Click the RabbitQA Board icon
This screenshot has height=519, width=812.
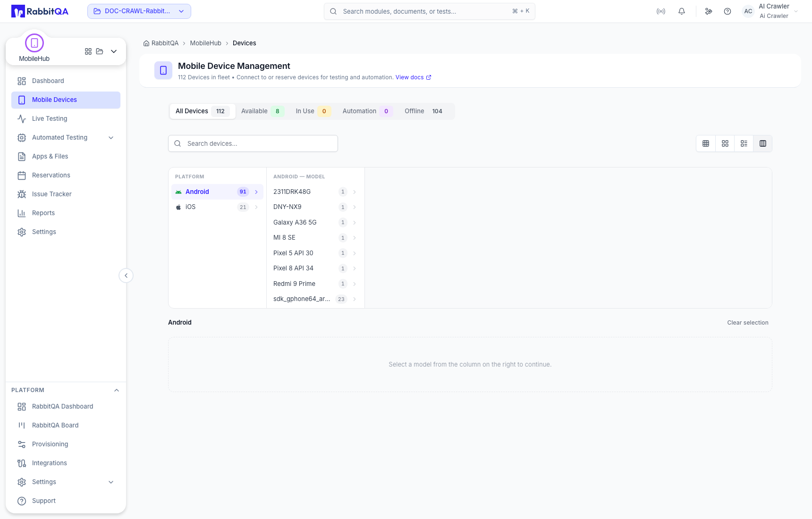point(22,426)
